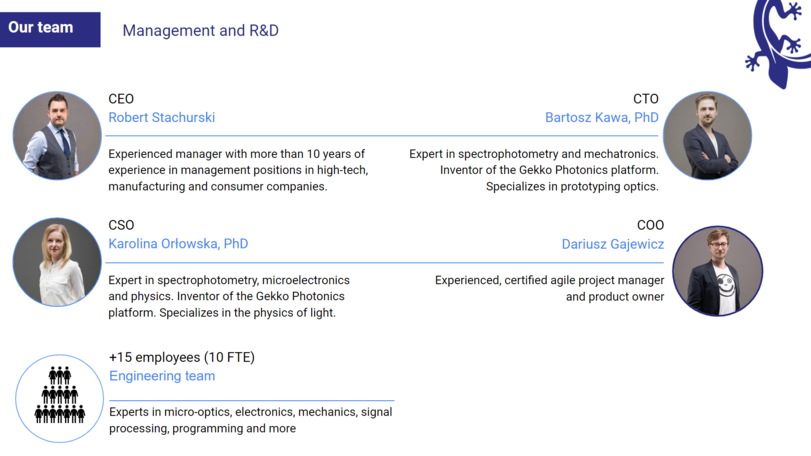Click the gecko logo graphic
Screen dimensions: 811x456
(x=778, y=42)
